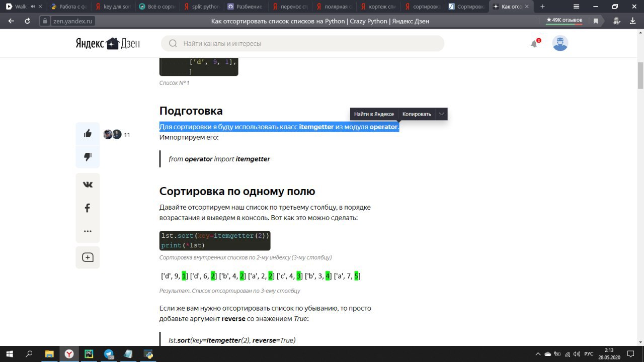
Task: Save article to collection icon
Action: 88,257
